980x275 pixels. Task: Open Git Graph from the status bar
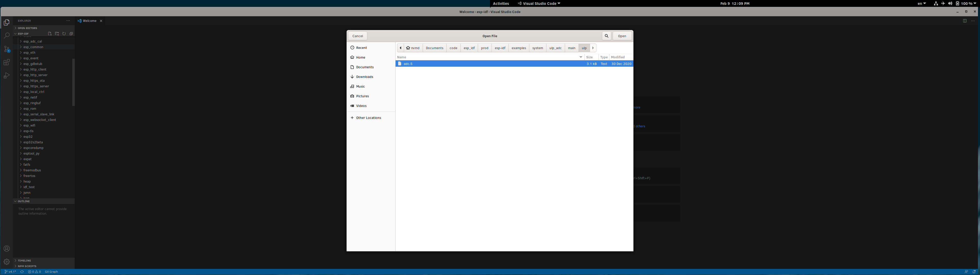(51, 272)
